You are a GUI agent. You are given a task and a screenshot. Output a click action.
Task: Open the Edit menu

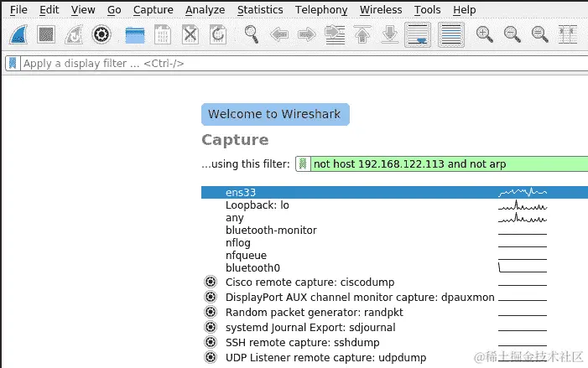49,10
